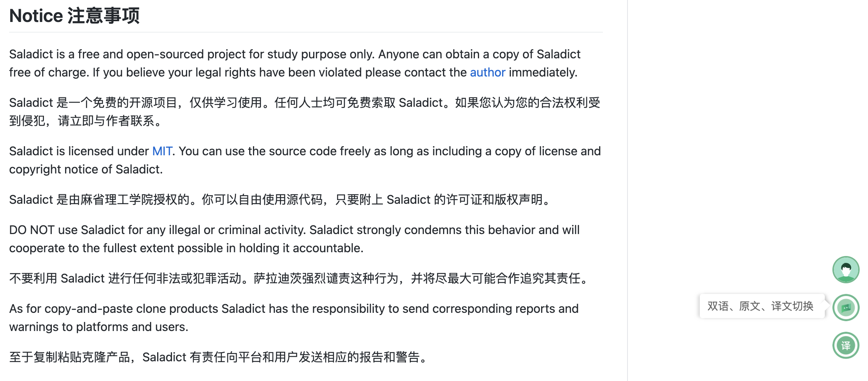868x381 pixels.
Task: Click the "copy-and-paste clone products" English paragraph
Action: tap(294, 318)
